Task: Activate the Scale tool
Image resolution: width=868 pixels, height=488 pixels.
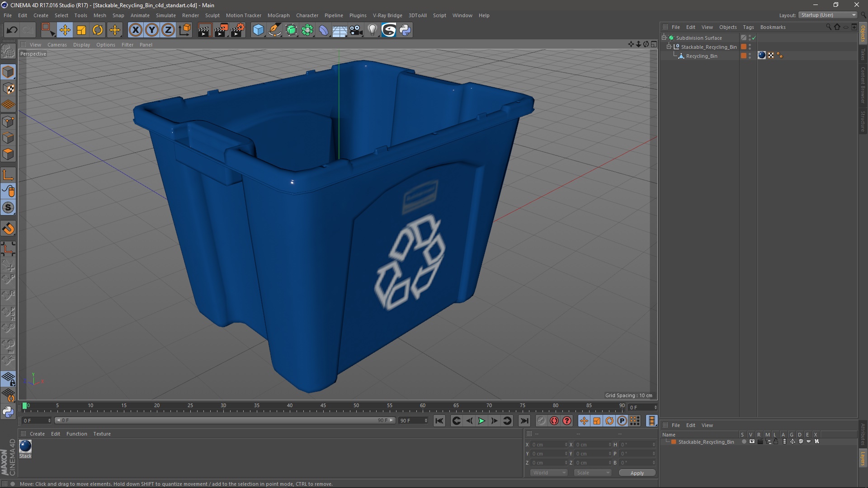Action: click(x=81, y=30)
